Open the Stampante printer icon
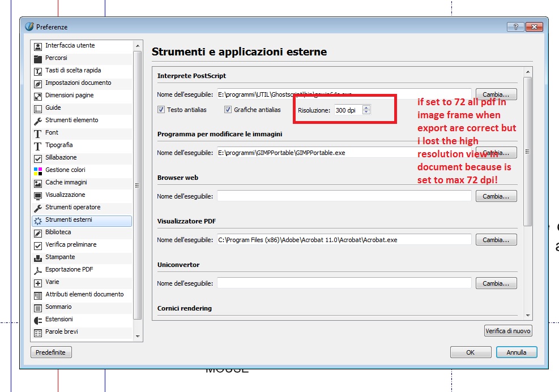Image resolution: width=559 pixels, height=392 pixels. [38, 257]
